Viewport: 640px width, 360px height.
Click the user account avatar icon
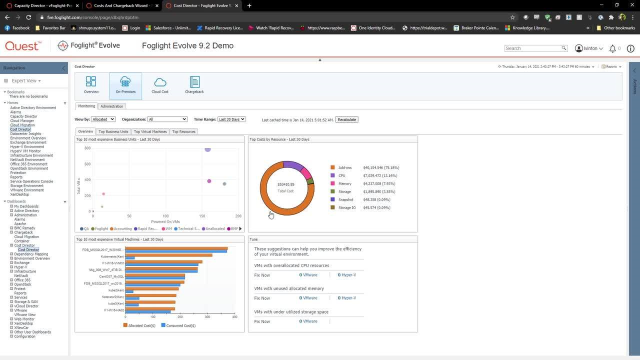pyautogui.click(x=579, y=48)
